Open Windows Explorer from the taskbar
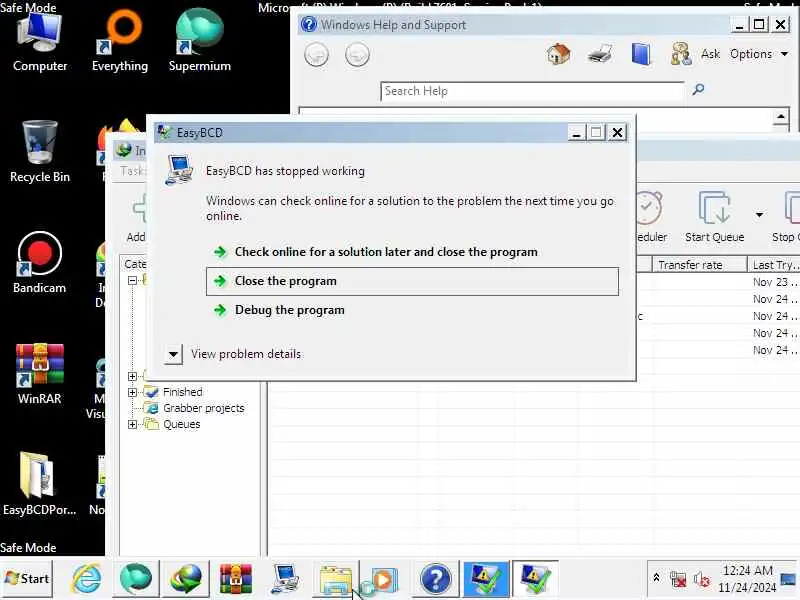Image resolution: width=800 pixels, height=600 pixels. coord(335,579)
